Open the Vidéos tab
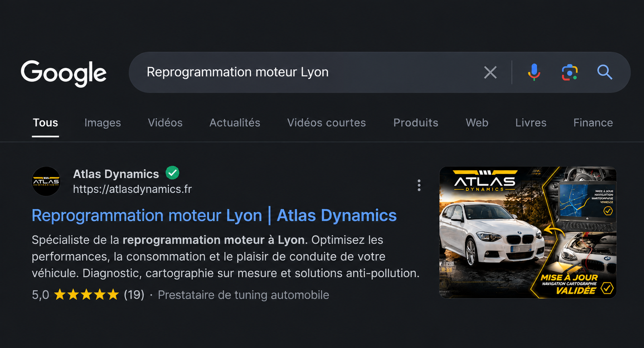The width and height of the screenshot is (644, 348). point(165,123)
